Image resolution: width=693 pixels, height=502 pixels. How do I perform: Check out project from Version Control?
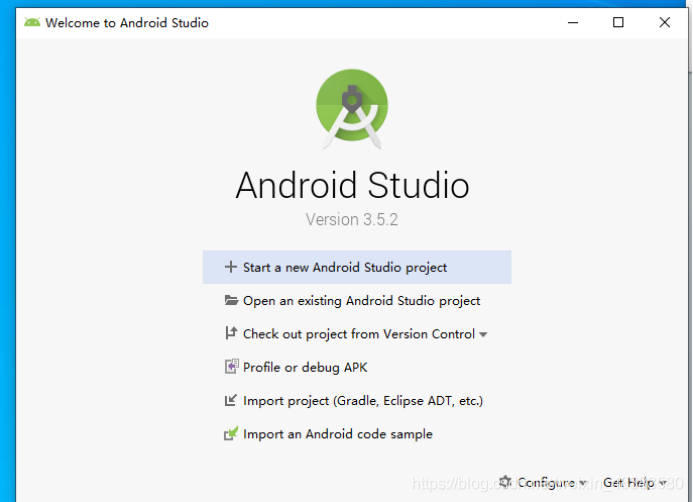(356, 334)
